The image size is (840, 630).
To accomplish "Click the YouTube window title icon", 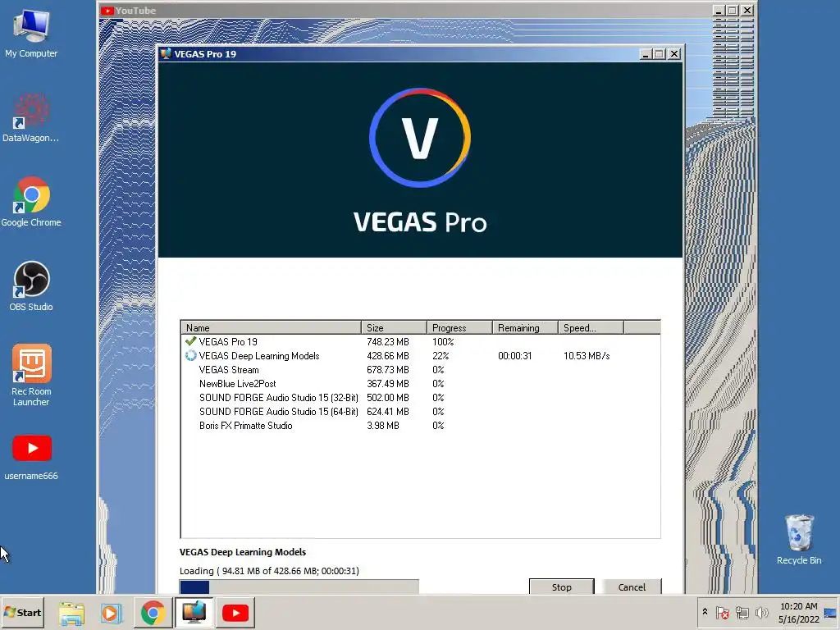I will pyautogui.click(x=107, y=10).
